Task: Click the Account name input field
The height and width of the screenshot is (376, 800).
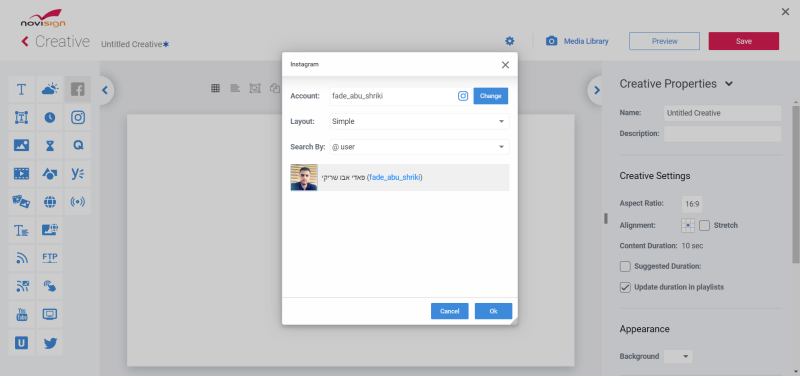Action: [393, 96]
